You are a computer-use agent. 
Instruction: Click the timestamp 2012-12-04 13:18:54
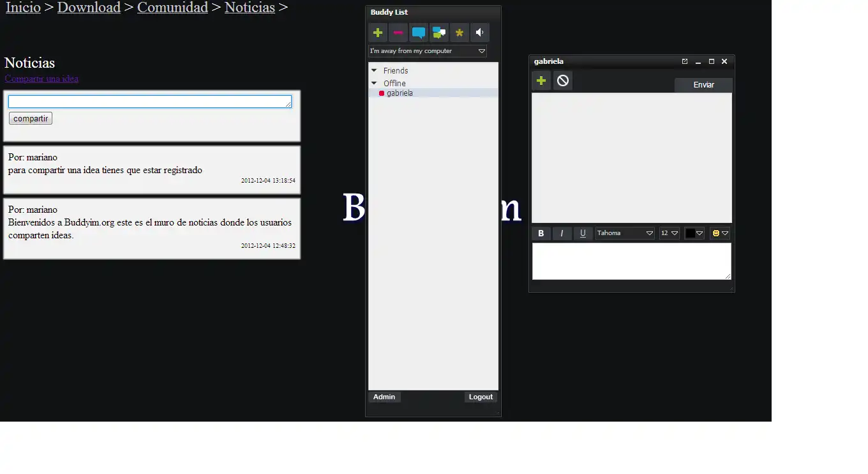coord(268,181)
